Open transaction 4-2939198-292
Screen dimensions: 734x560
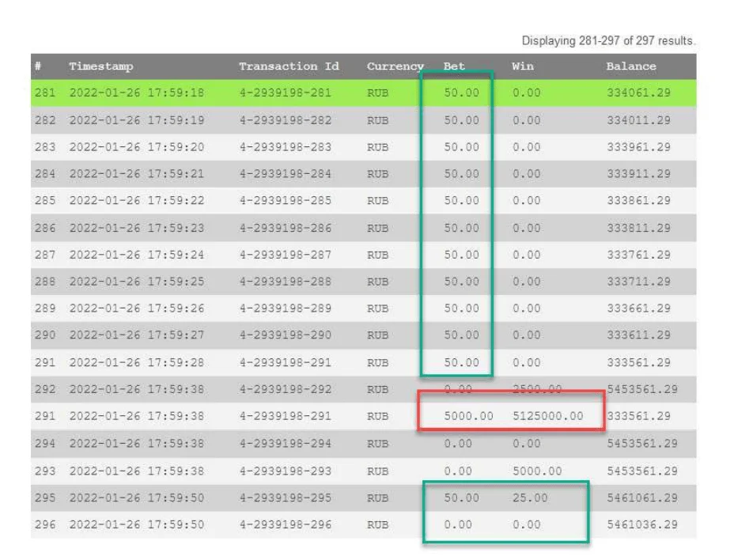coord(285,389)
